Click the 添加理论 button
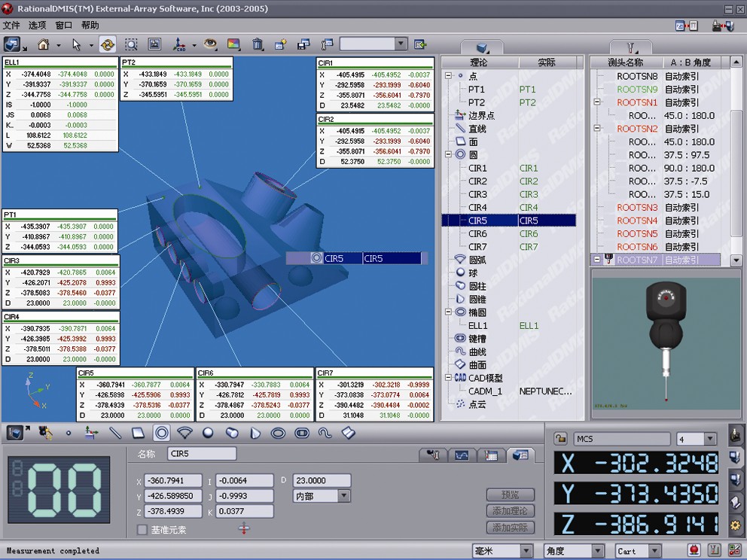This screenshot has height=560, width=747. (x=510, y=511)
